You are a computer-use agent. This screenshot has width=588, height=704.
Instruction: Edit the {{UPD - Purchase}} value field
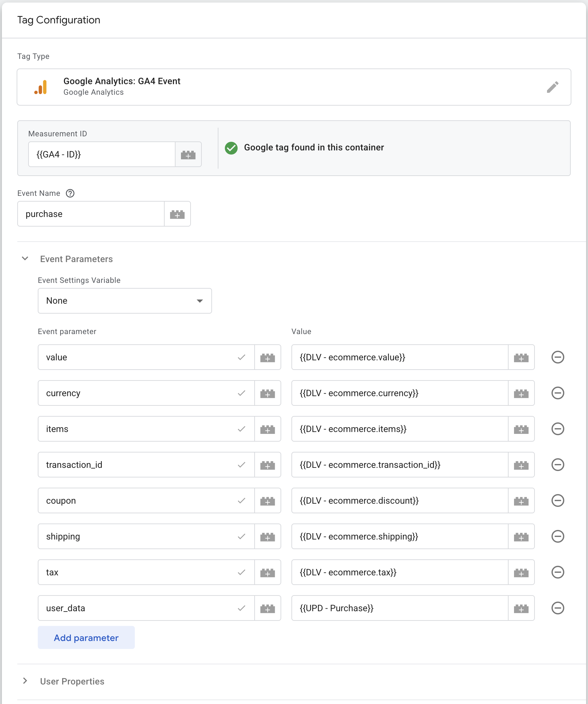pos(400,608)
